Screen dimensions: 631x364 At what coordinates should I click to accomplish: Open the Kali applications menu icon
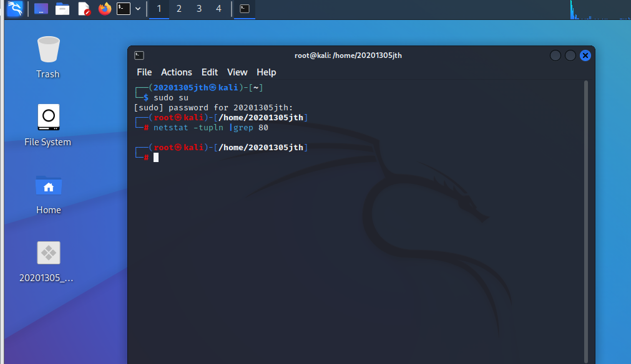(15, 9)
